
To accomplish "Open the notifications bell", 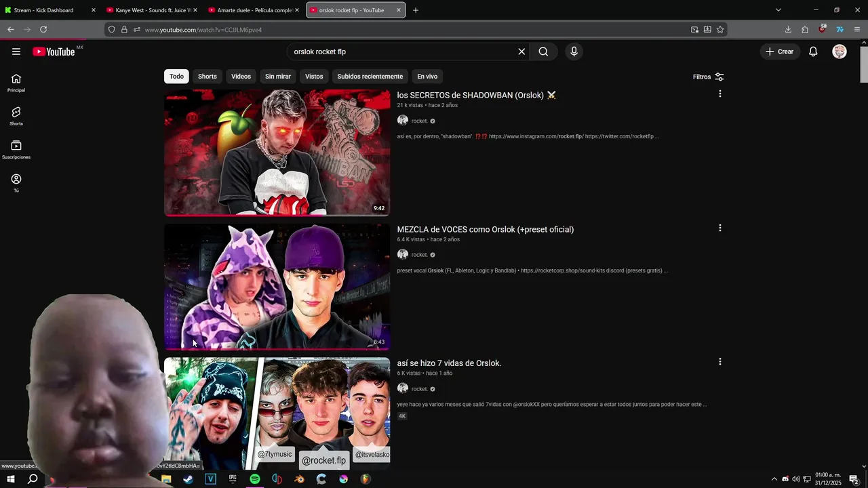I will point(813,52).
